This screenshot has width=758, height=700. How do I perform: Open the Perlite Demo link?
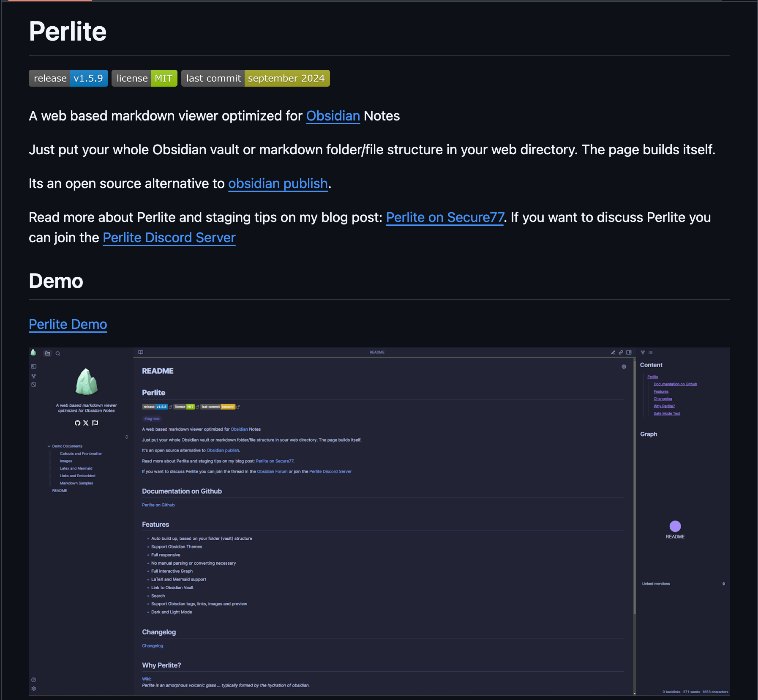tap(68, 324)
